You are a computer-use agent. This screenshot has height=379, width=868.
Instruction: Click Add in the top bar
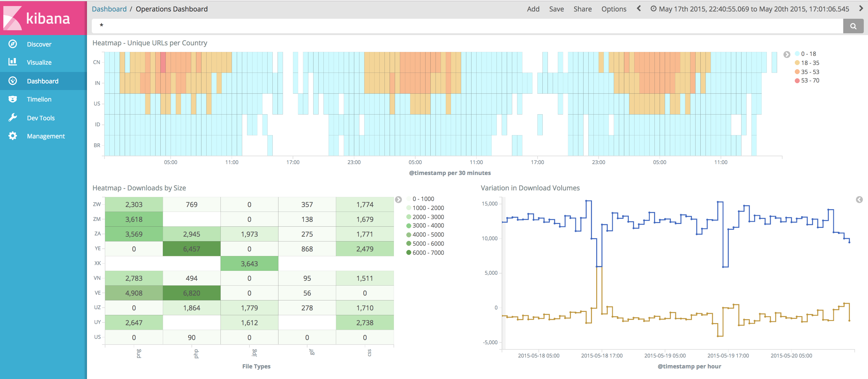coord(533,9)
